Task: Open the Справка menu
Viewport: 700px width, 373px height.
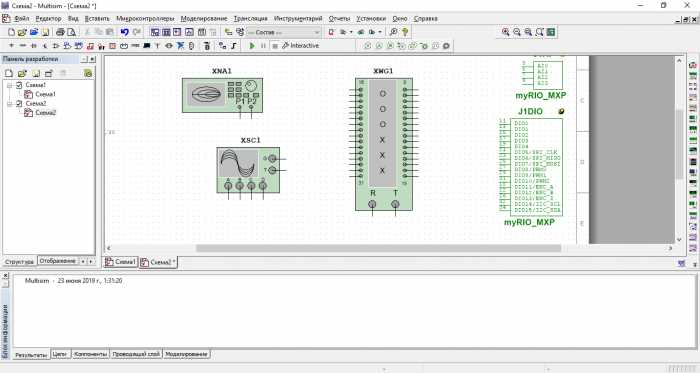Action: pyautogui.click(x=425, y=19)
